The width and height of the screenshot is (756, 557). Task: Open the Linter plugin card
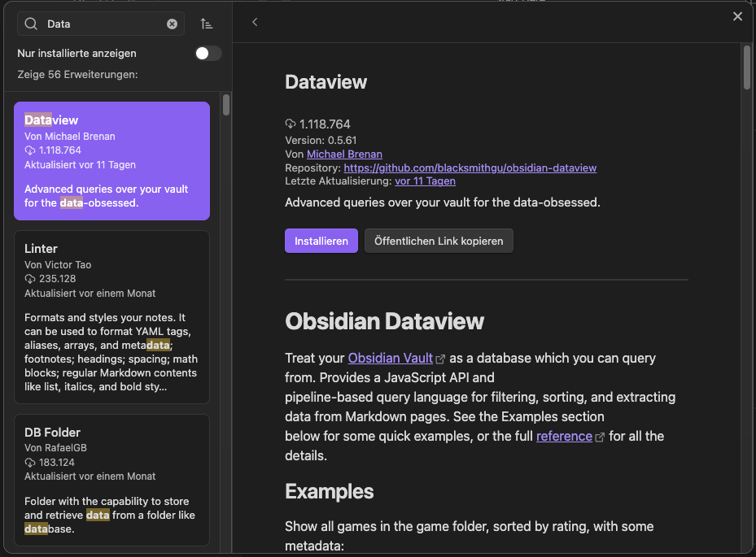111,317
